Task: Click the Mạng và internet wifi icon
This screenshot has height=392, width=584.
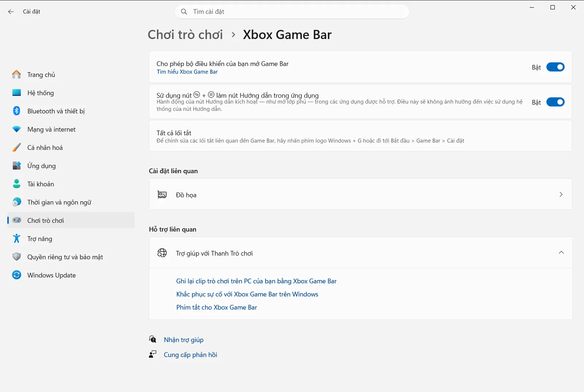Action: 16,129
